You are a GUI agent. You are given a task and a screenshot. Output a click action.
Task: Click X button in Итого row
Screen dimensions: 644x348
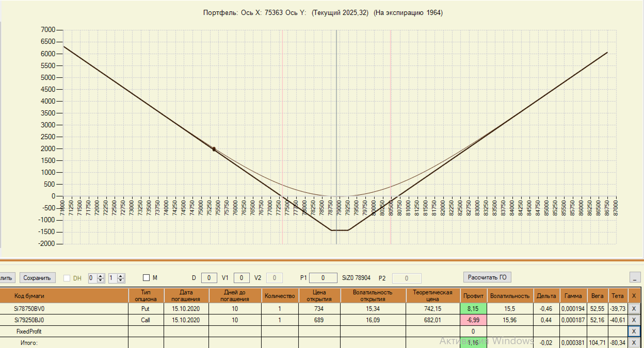[634, 343]
